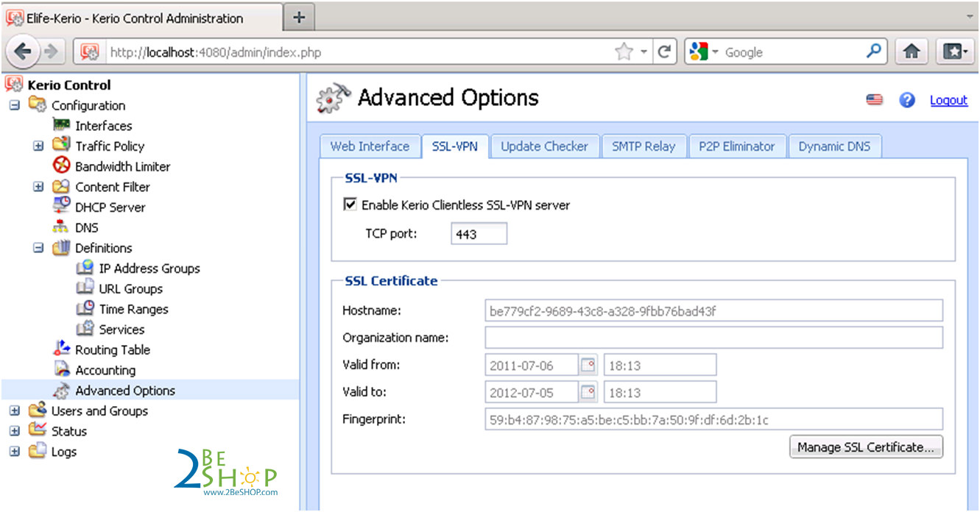Viewport: 980px width, 512px height.
Task: Click the browser back arrow
Action: tap(24, 51)
